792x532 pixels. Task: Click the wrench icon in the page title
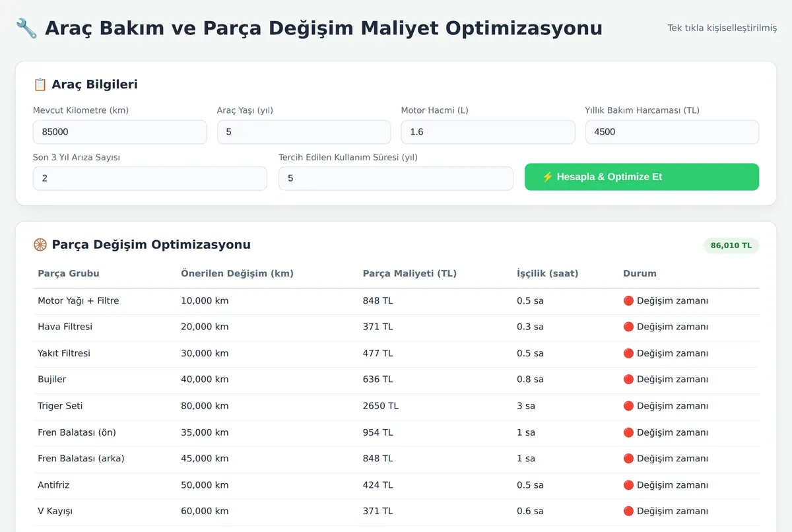(26, 28)
